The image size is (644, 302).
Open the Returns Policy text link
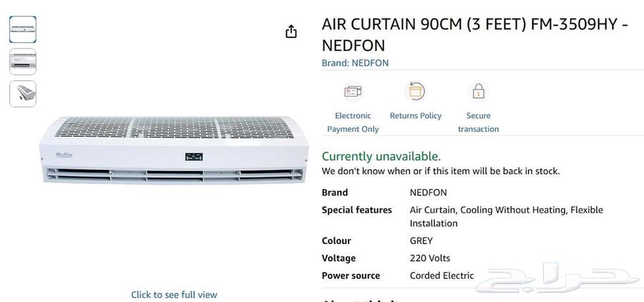tap(416, 116)
